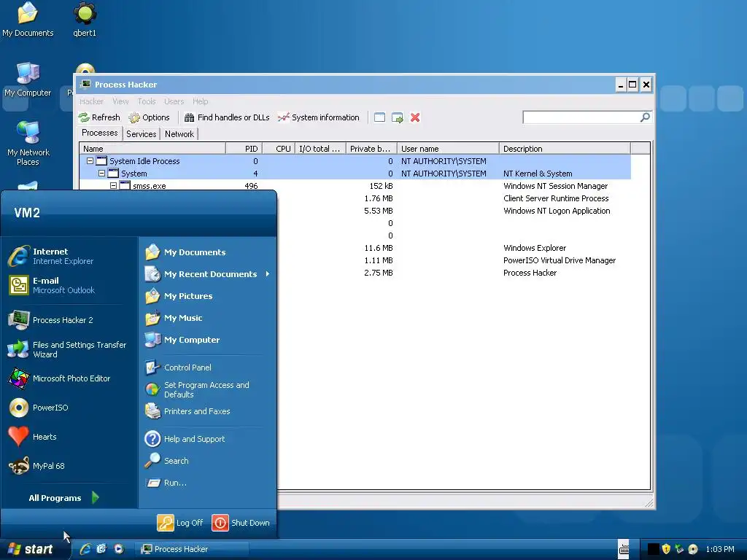Open Internet Explorer quick launch icon
Image resolution: width=747 pixels, height=560 pixels.
click(86, 549)
